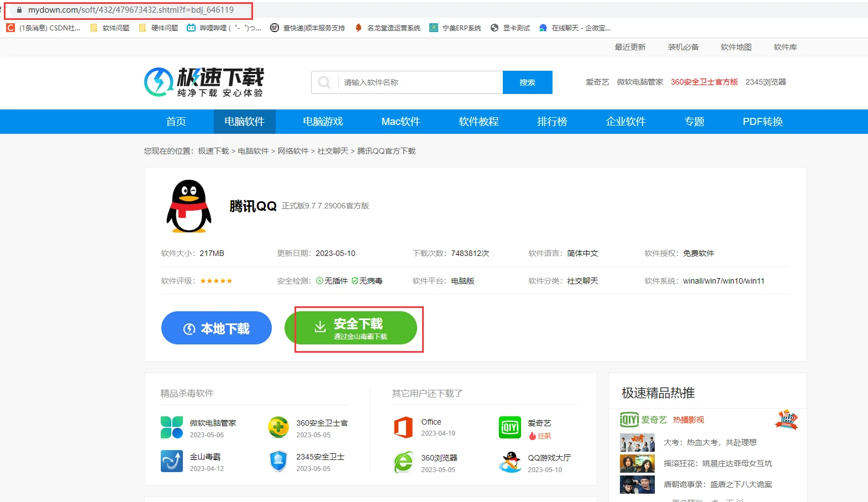Click the iQIYI logo in 极速精品热推

(x=629, y=420)
